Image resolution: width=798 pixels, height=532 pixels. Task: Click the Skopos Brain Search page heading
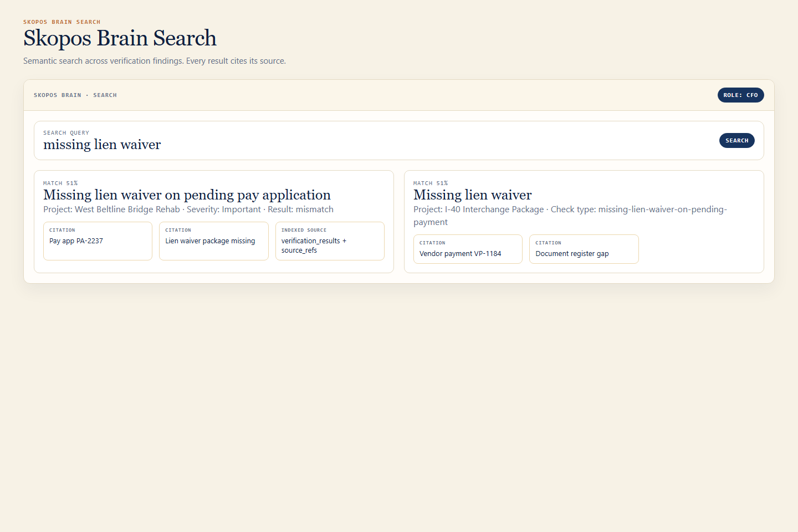tap(120, 38)
